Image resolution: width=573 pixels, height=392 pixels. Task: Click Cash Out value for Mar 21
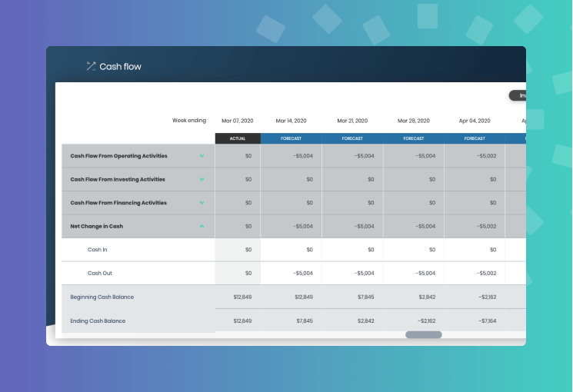tap(364, 274)
